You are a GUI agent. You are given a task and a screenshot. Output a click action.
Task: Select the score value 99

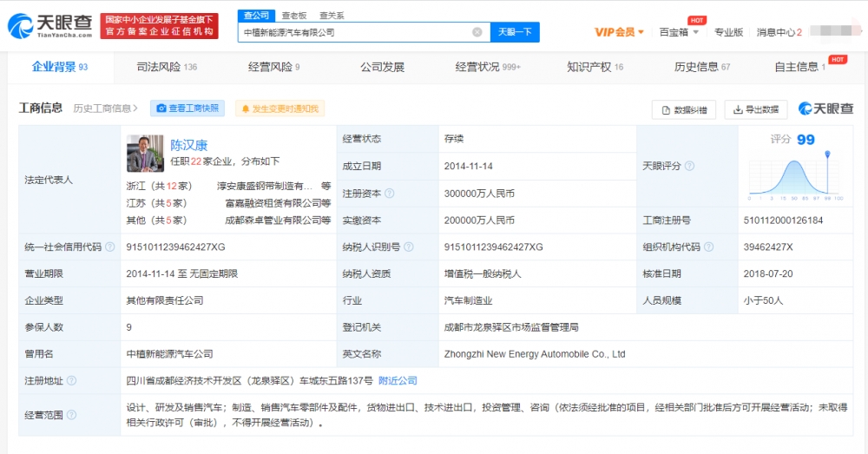point(806,140)
